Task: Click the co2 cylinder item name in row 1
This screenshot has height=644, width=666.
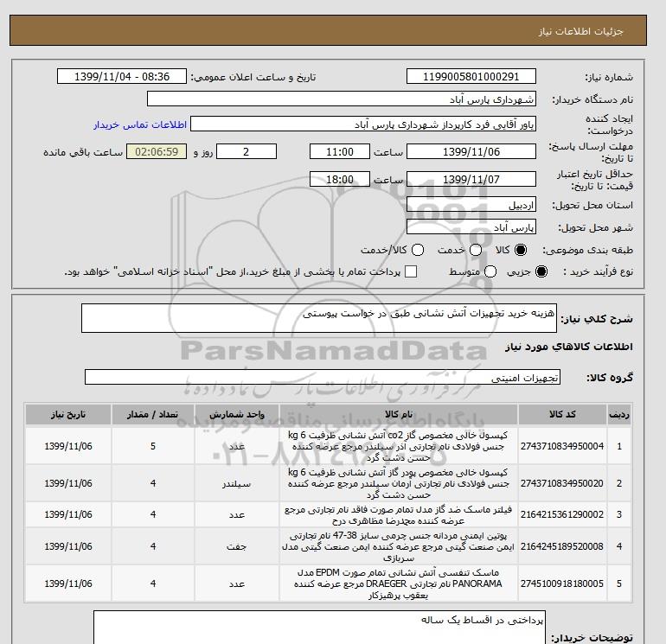Action: (399, 446)
